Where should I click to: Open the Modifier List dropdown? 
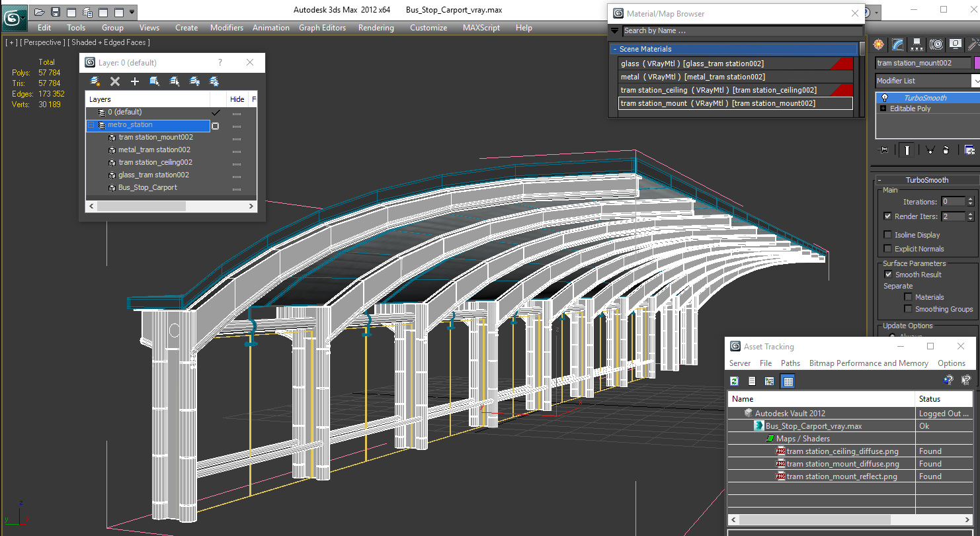[x=975, y=81]
